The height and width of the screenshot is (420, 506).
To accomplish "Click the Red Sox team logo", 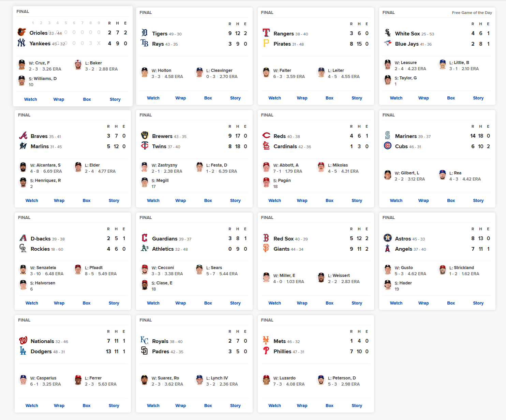I will pos(266,238).
